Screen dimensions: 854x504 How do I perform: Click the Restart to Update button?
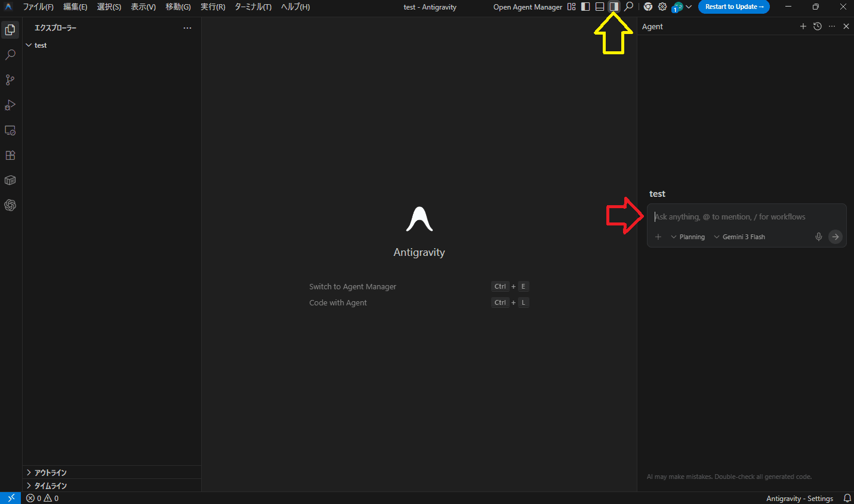733,7
